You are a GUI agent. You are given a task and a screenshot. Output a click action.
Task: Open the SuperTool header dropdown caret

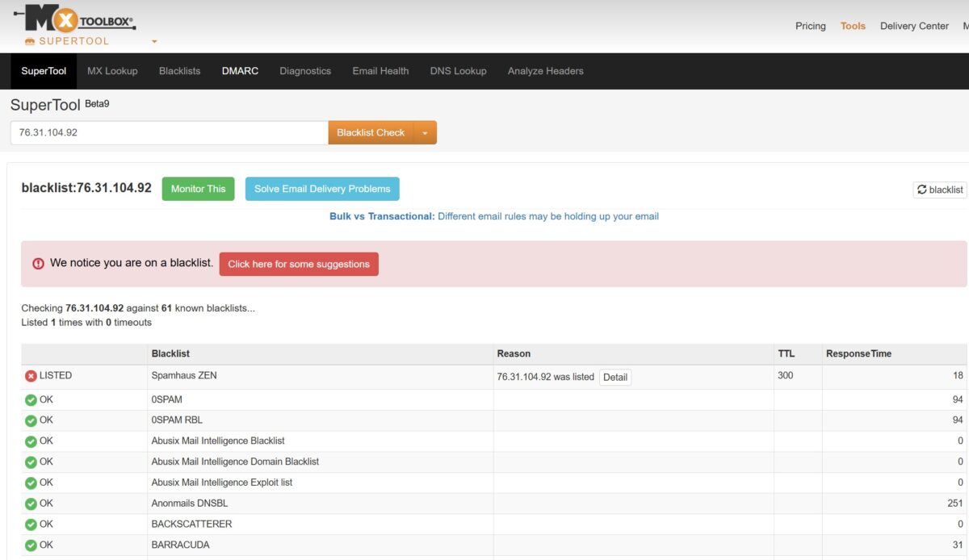coord(154,41)
